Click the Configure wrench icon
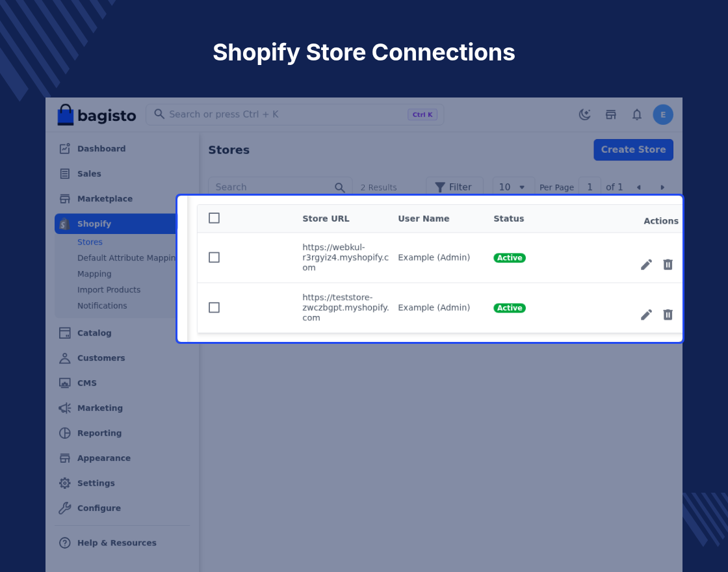The height and width of the screenshot is (572, 728). pos(64,508)
